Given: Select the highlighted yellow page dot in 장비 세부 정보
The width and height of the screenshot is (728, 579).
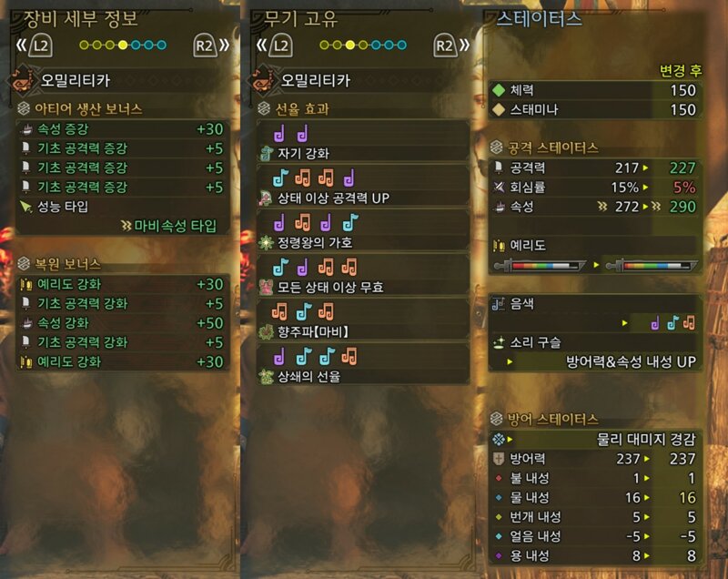Looking at the screenshot, I should point(123,45).
